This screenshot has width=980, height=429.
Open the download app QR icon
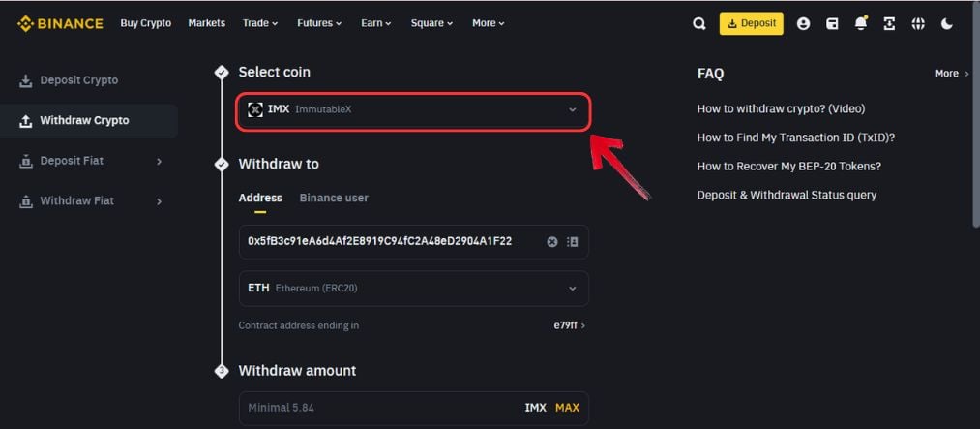889,24
